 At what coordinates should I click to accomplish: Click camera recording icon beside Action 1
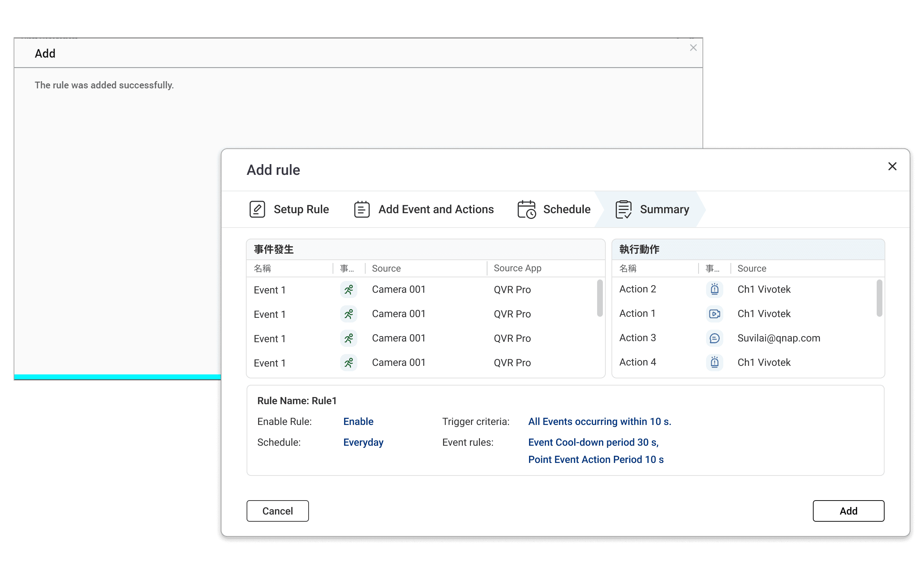[714, 314]
